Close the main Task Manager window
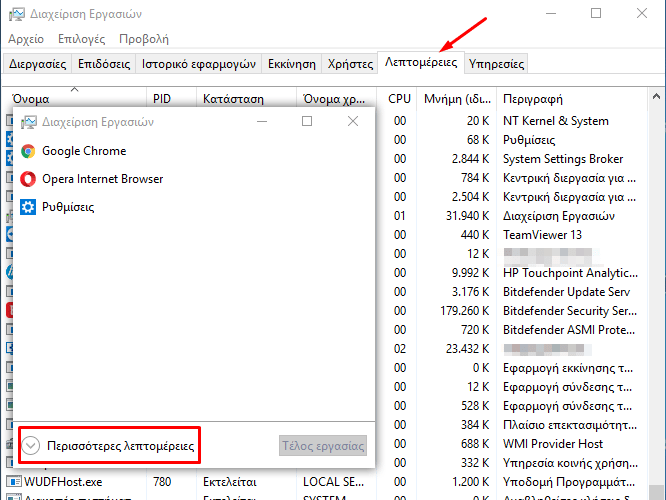Screen dimensions: 666x500 click(x=642, y=14)
